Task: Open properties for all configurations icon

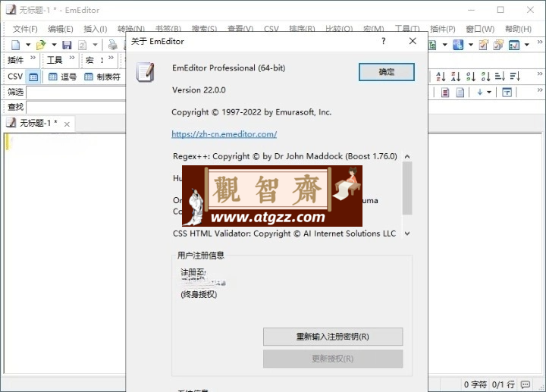Action: [x=498, y=45]
